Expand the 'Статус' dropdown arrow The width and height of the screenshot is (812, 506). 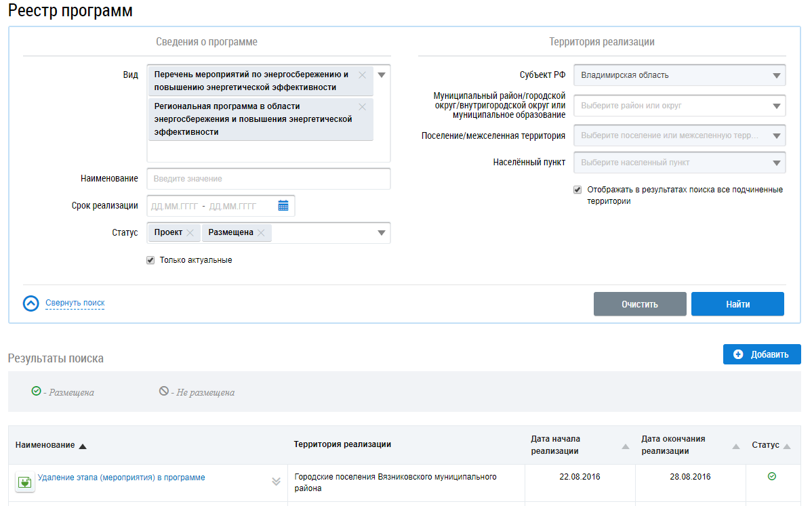(x=382, y=233)
